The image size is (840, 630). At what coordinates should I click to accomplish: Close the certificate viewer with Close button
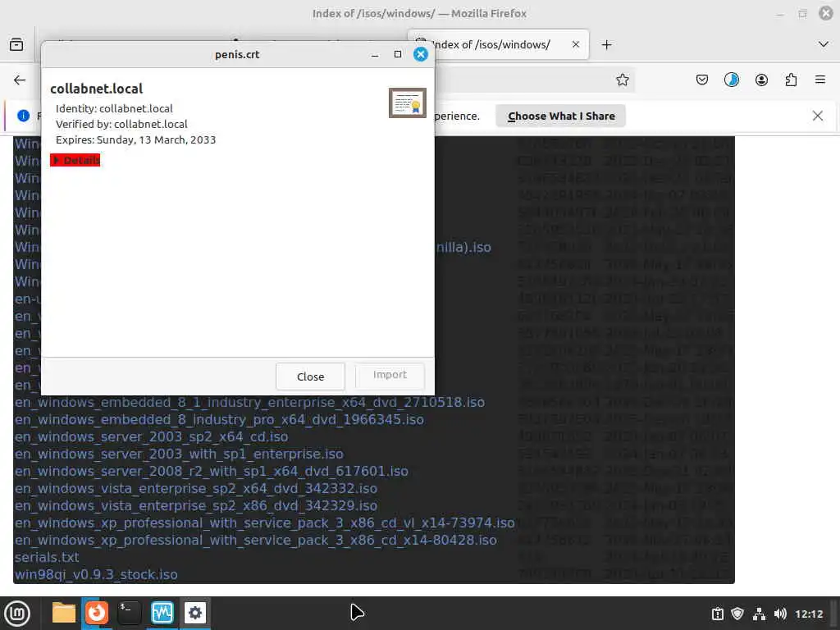310,377
